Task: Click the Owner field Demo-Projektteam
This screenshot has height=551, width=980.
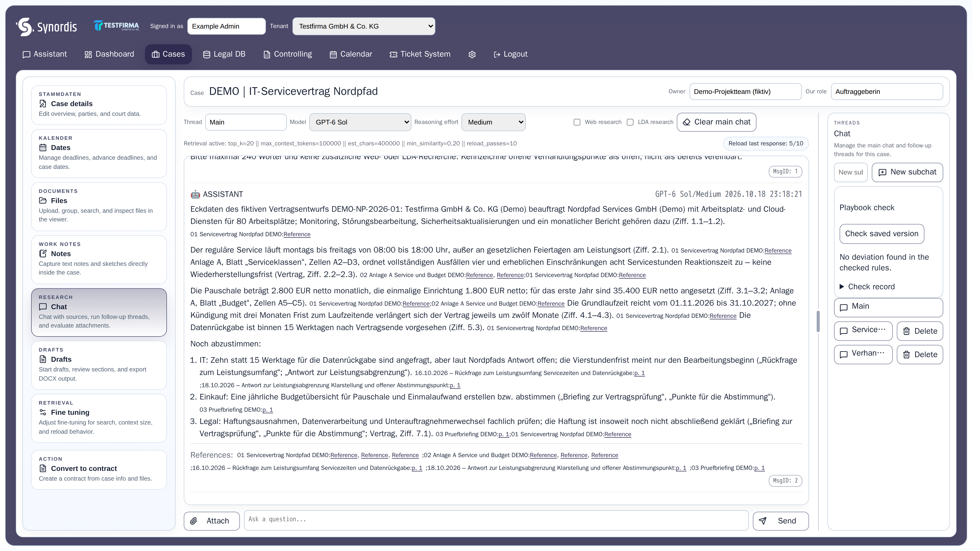Action: coord(751,92)
